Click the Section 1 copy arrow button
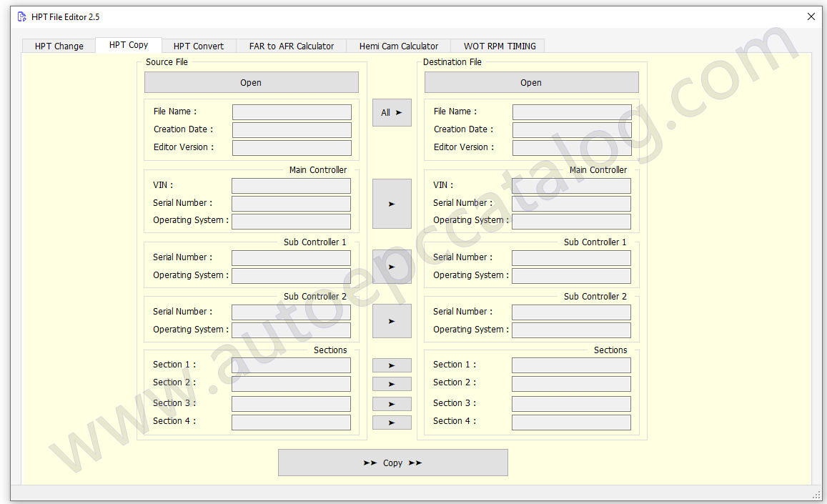The width and height of the screenshot is (827, 504). 392,365
